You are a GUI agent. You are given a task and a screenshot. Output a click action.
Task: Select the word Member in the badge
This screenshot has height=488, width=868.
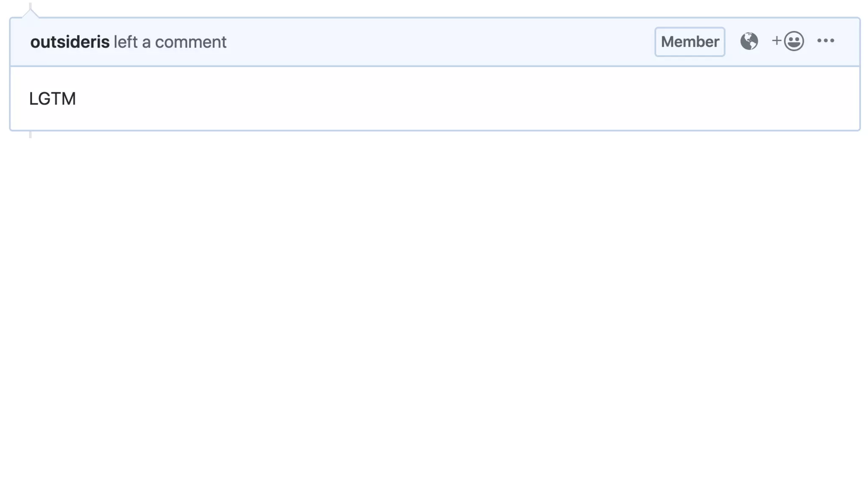click(x=690, y=42)
